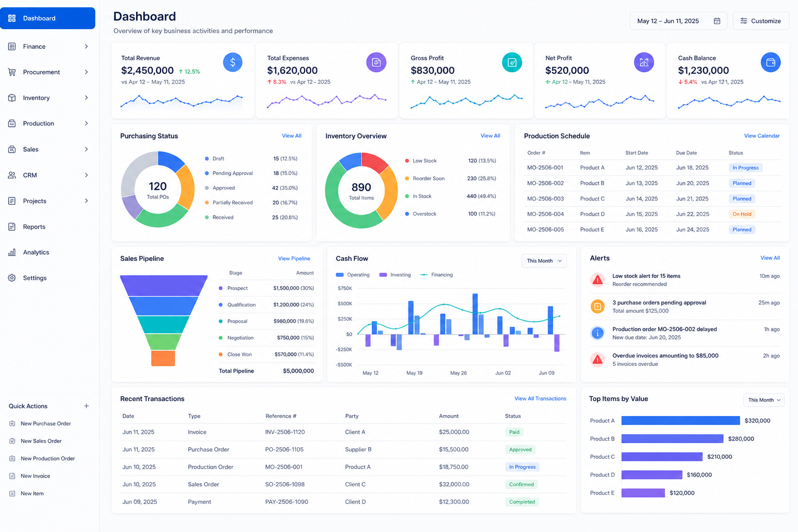Click the CRM people icon

(12, 175)
